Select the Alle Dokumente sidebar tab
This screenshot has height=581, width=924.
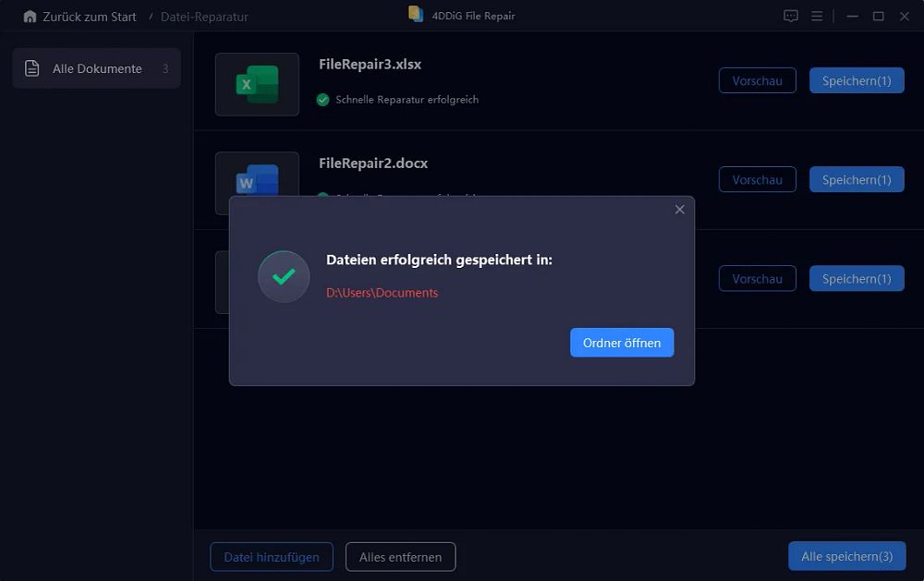[x=97, y=68]
